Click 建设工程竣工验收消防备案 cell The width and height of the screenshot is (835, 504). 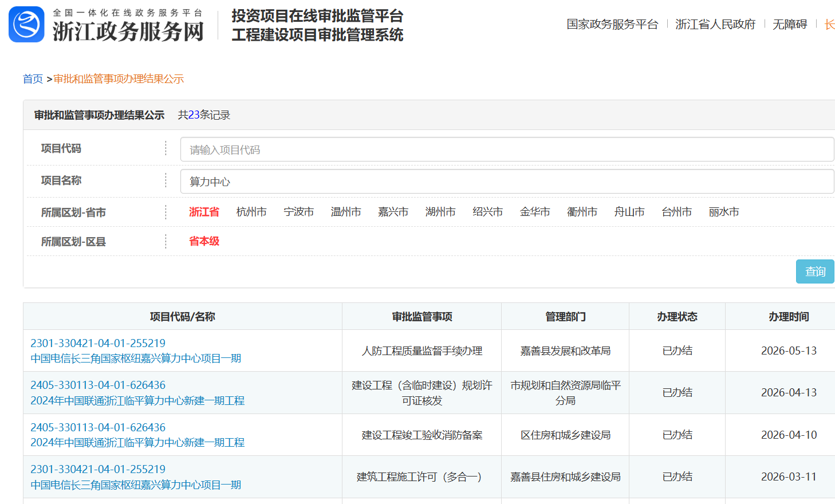[422, 435]
